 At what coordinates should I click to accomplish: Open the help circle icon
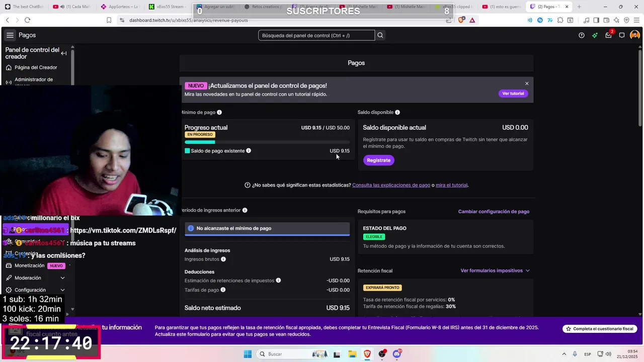(582, 35)
